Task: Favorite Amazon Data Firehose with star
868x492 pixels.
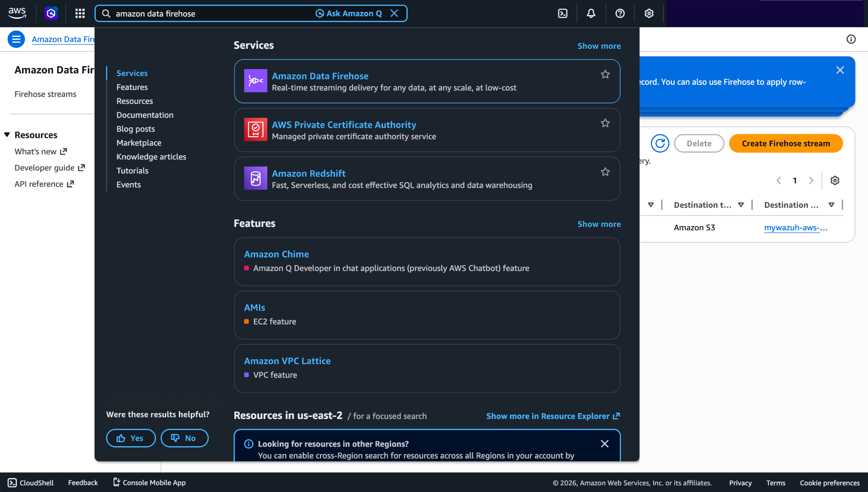Action: pyautogui.click(x=605, y=75)
